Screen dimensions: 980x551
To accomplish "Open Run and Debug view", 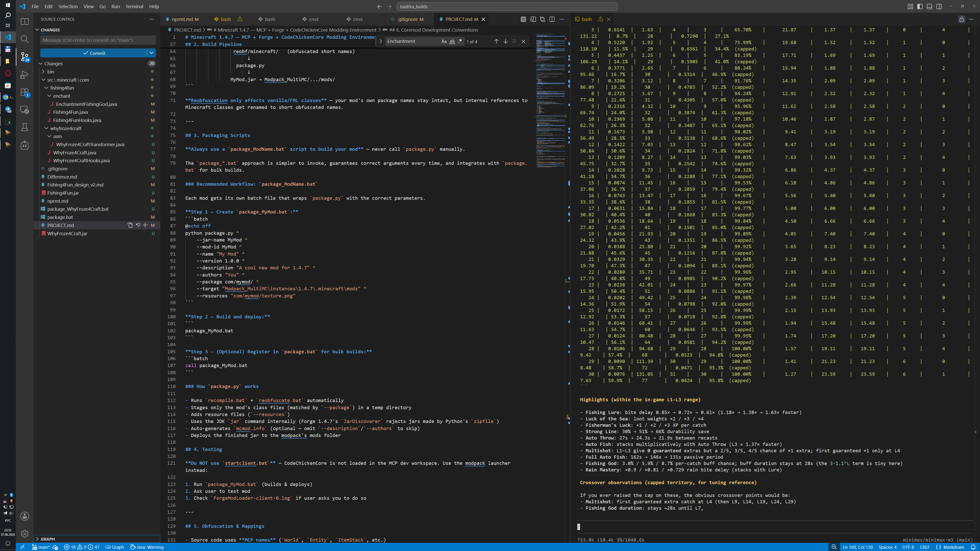I will point(25,74).
